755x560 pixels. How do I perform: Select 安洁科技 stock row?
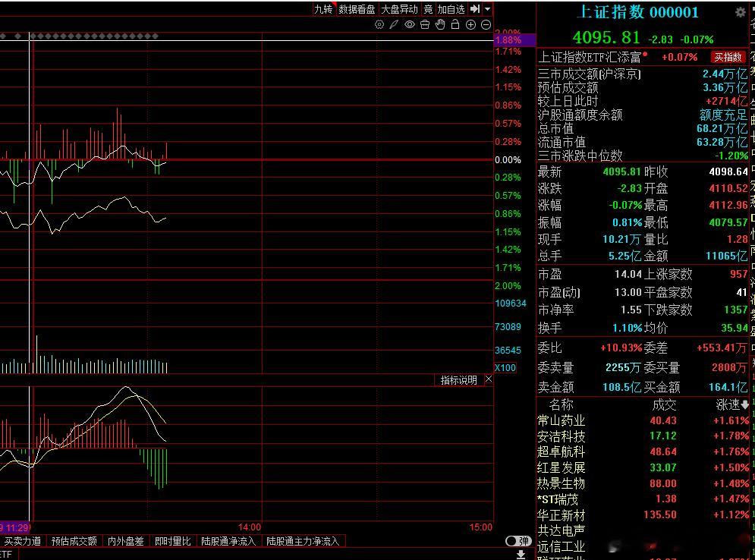[643, 436]
